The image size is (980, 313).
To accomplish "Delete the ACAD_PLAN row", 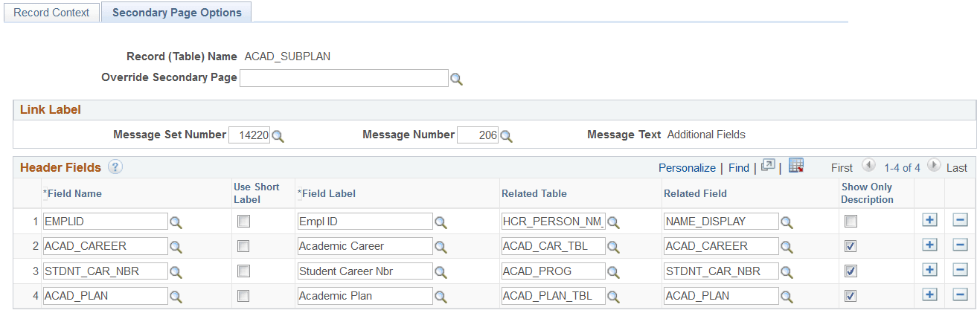I will click(960, 295).
